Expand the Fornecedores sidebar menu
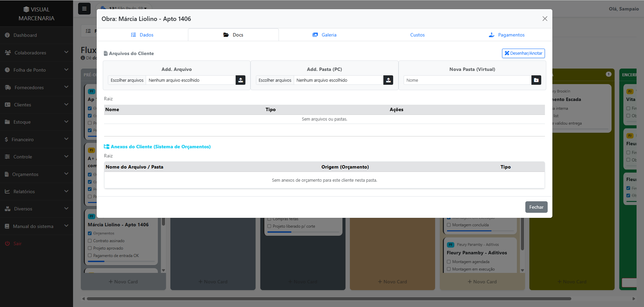 click(66, 87)
